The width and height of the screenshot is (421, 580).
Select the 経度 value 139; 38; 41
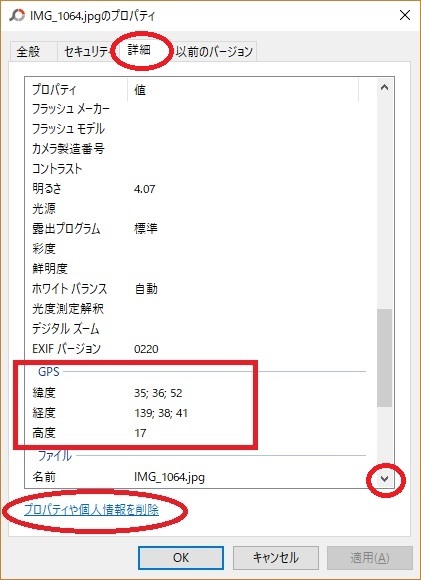(x=161, y=413)
